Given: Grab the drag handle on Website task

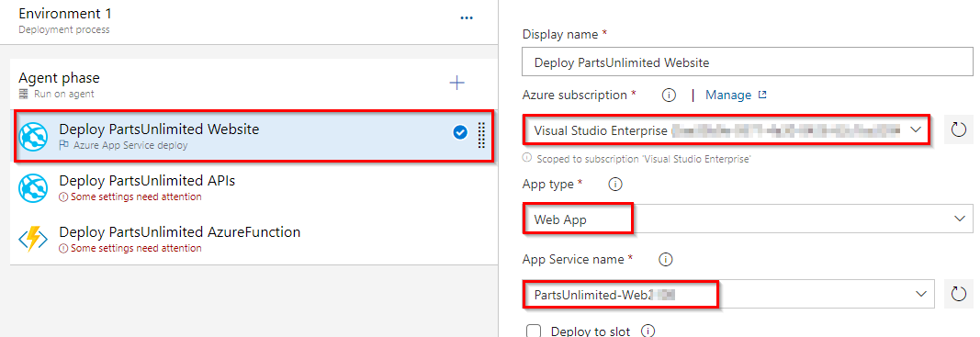Looking at the screenshot, I should point(481,136).
